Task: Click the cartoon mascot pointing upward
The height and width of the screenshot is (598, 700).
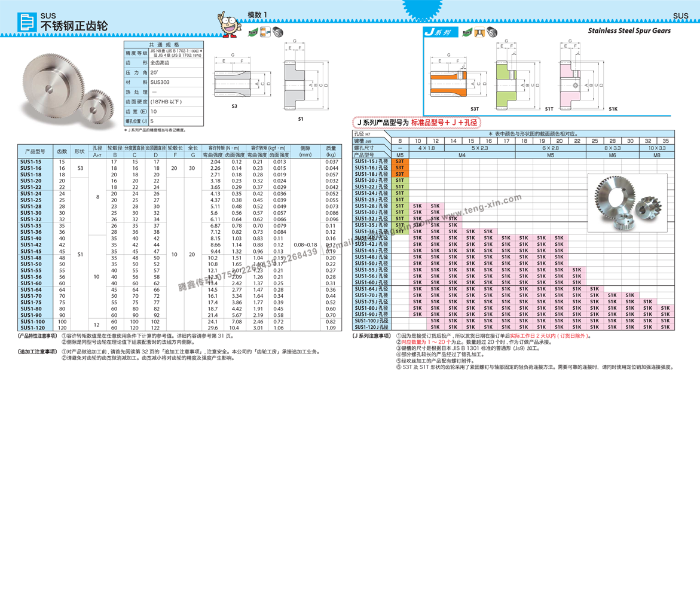Action: 229,25
